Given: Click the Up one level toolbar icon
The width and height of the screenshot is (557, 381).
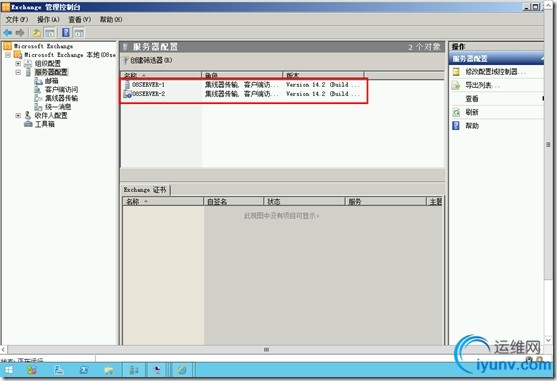Looking at the screenshot, I should point(37,33).
